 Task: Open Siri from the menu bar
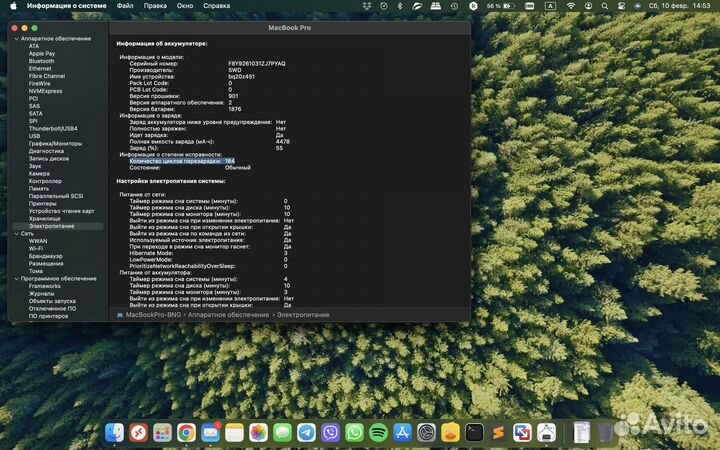pos(637,6)
